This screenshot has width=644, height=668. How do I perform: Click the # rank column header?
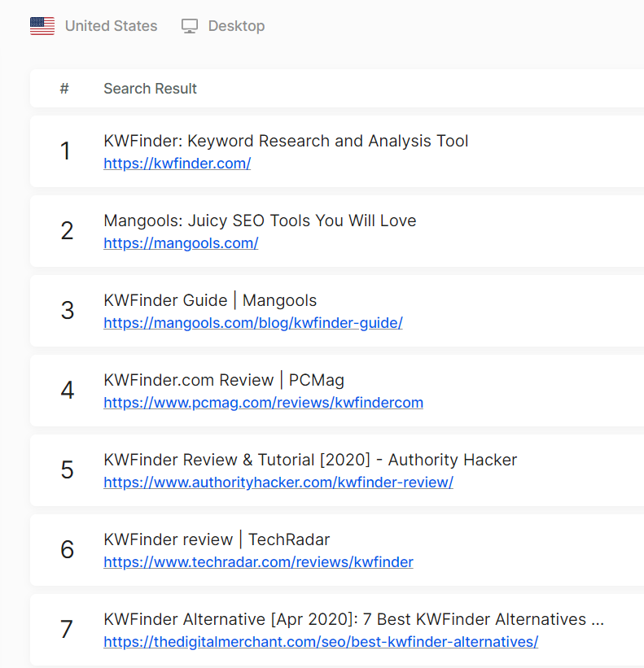[64, 89]
